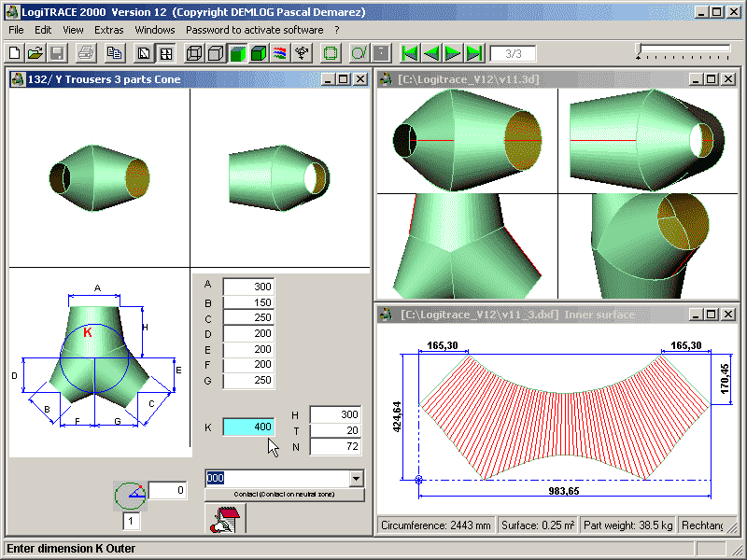Screen dimensions: 747x560
Task: Click the dimension B input field
Action: pos(248,302)
